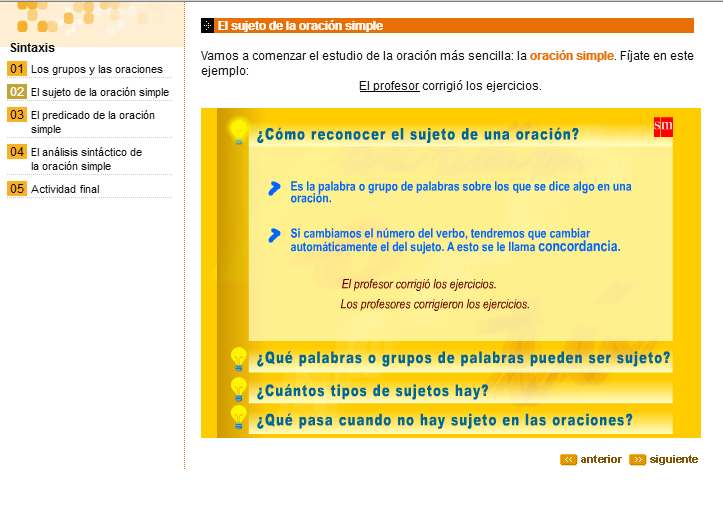Screen dimensions: 723x523
Task: Click the word 'concordancia'
Action: click(x=578, y=246)
